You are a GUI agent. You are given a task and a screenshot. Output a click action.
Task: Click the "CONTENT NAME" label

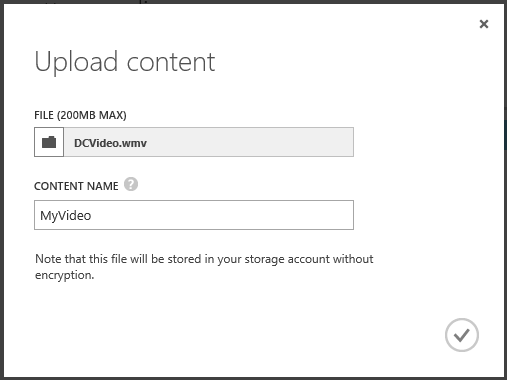(x=76, y=186)
